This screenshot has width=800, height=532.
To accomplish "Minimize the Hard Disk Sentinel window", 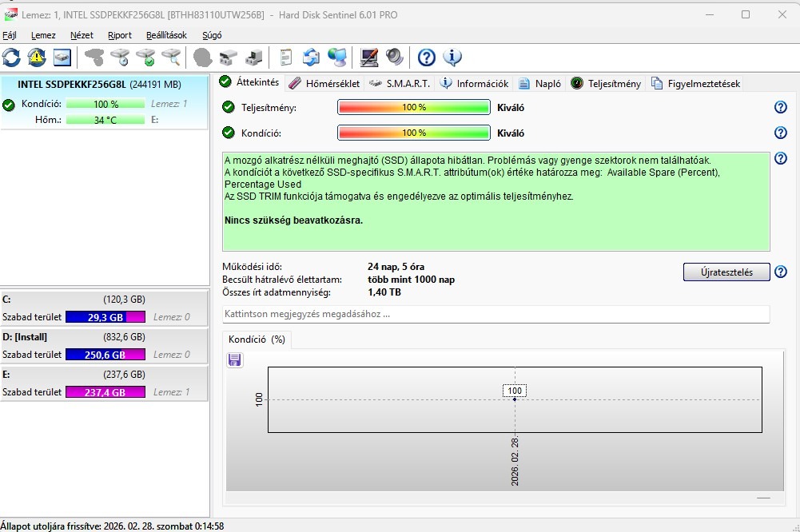I will coord(709,14).
